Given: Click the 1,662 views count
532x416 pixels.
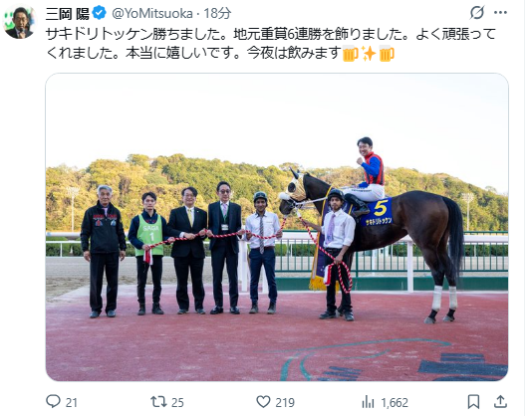Looking at the screenshot, I should point(395,402).
